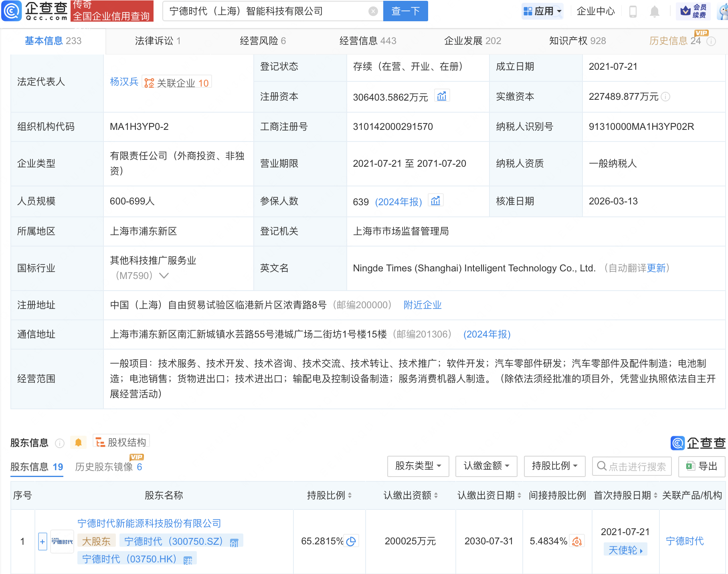The height and width of the screenshot is (574, 728).
Task: Click the indirect shareholding path icon
Action: tap(577, 542)
